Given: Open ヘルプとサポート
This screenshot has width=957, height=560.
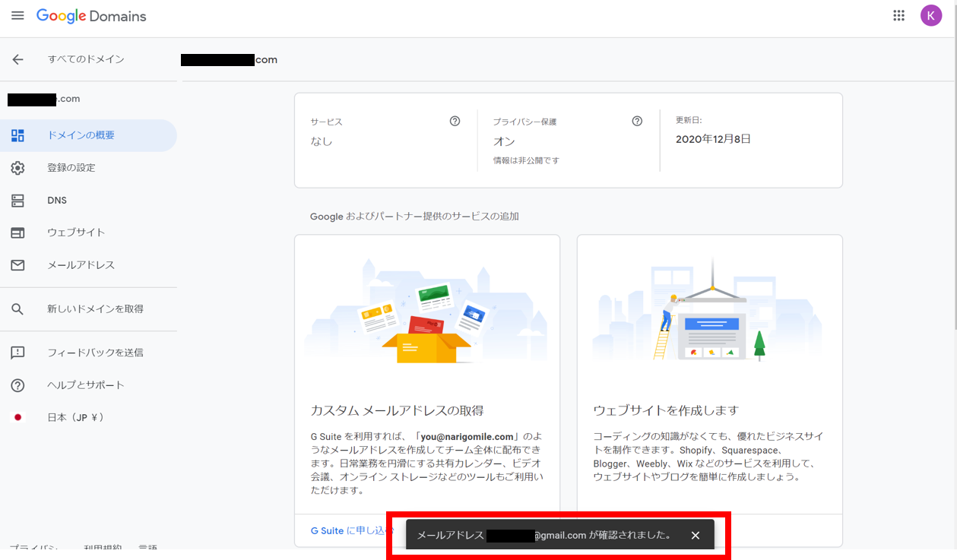Looking at the screenshot, I should pos(88,385).
